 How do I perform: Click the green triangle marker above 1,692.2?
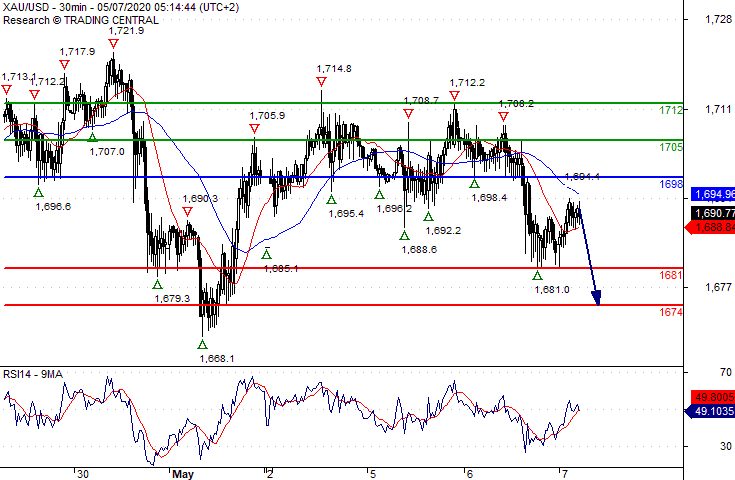click(428, 217)
